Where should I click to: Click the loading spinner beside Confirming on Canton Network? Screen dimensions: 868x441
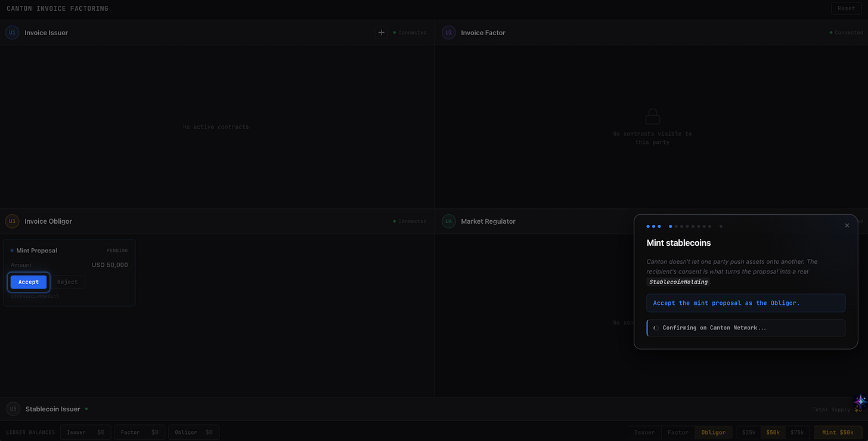656,328
